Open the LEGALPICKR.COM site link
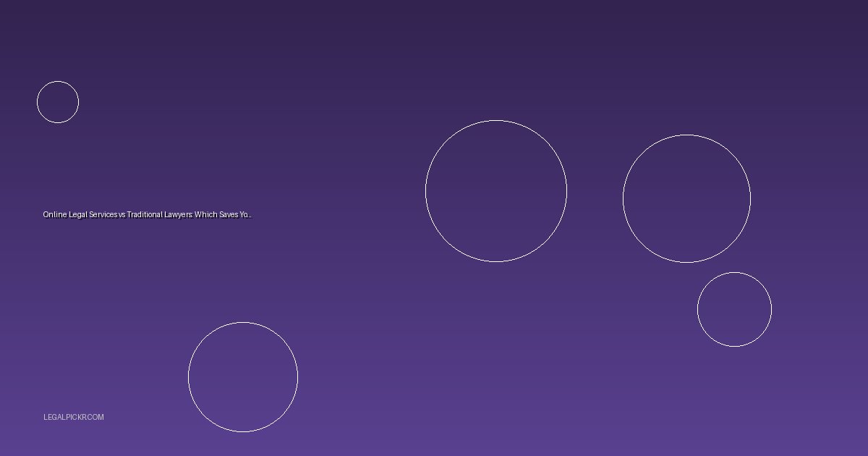The height and width of the screenshot is (456, 868). 74,417
